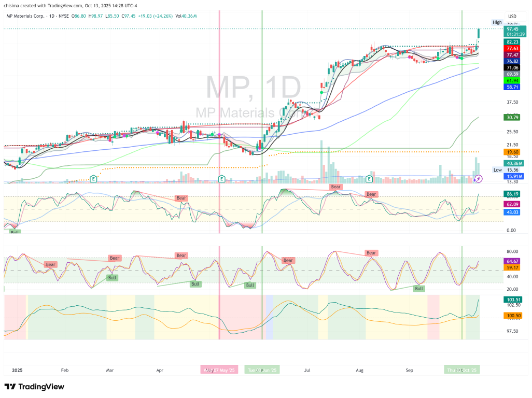This screenshot has width=532, height=398.
Task: Click the 25.50 tick on the price scale
Action: (512, 132)
